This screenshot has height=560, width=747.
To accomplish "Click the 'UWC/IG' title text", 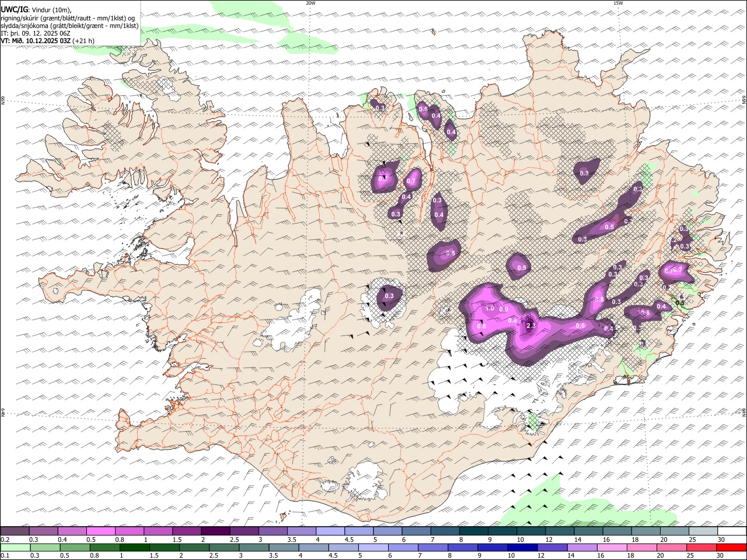I will tap(14, 9).
